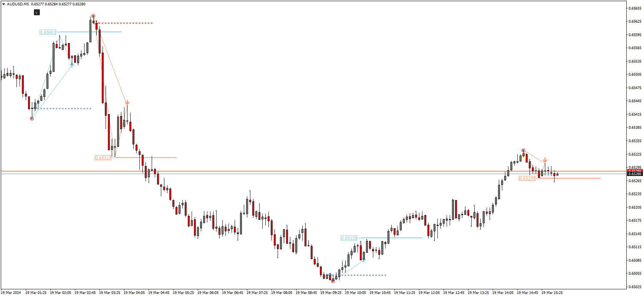Select the red dotted line near 0.65625
The image size is (644, 297).
pos(126,23)
